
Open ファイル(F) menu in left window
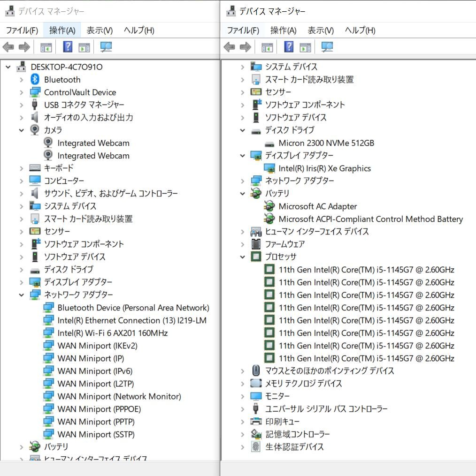pyautogui.click(x=22, y=30)
